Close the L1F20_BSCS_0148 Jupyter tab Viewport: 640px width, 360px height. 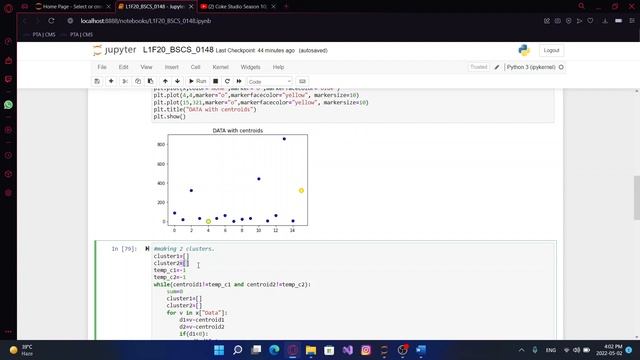point(191,7)
